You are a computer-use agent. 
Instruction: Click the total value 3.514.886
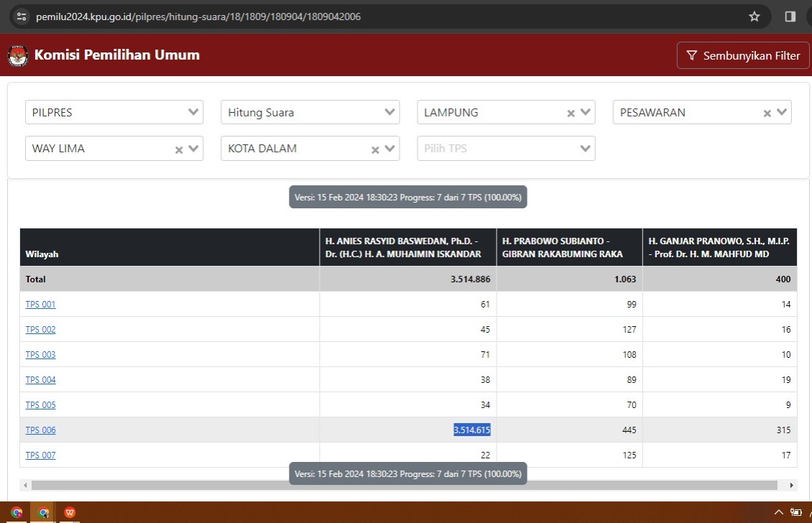470,279
